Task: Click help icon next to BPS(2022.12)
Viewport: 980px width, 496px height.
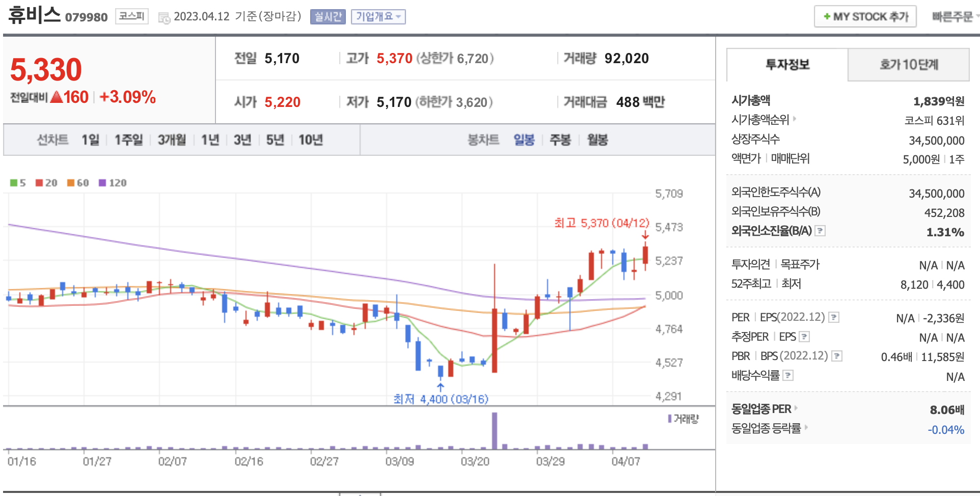Action: [836, 356]
